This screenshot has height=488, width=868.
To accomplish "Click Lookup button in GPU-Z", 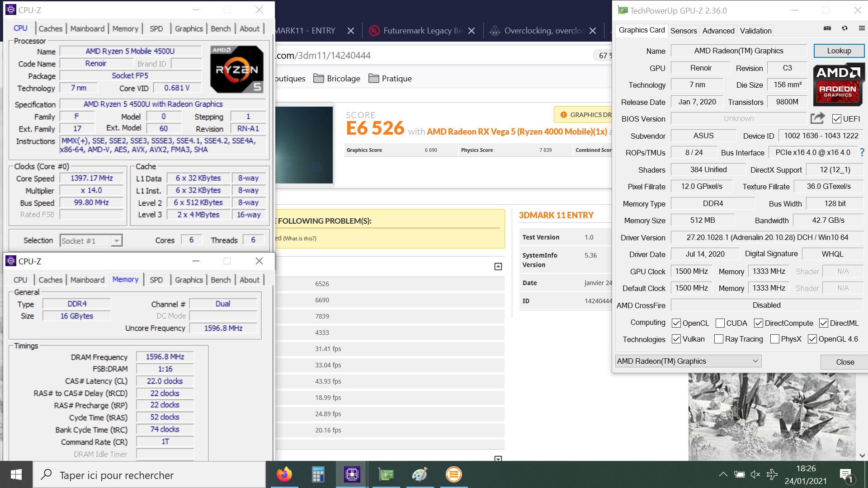I will [x=839, y=51].
